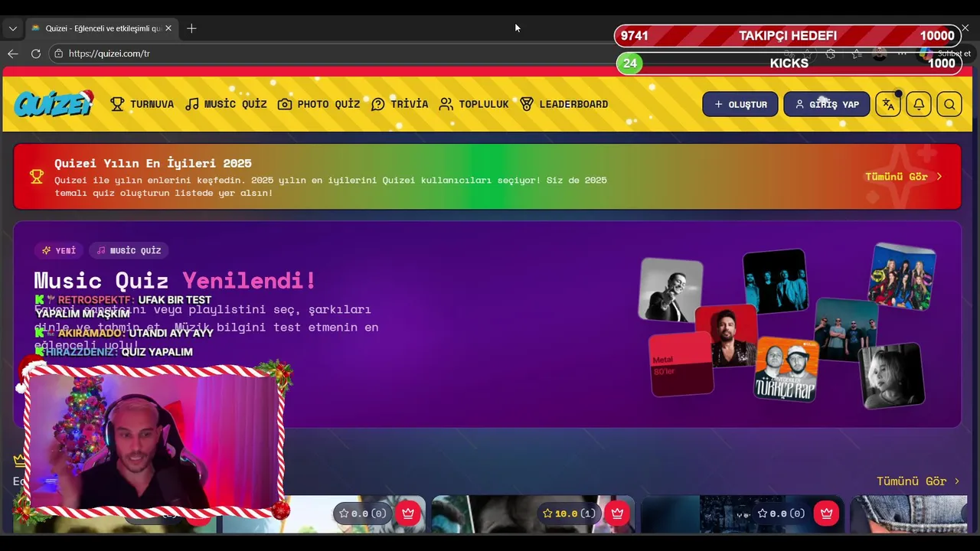Open a new browser tab
This screenshot has width=980, height=551.
[191, 28]
